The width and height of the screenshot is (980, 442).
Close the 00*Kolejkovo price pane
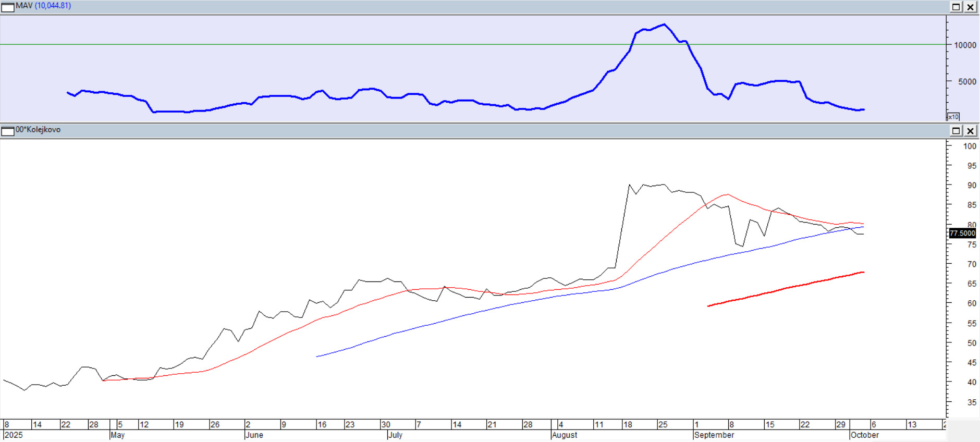tap(970, 130)
